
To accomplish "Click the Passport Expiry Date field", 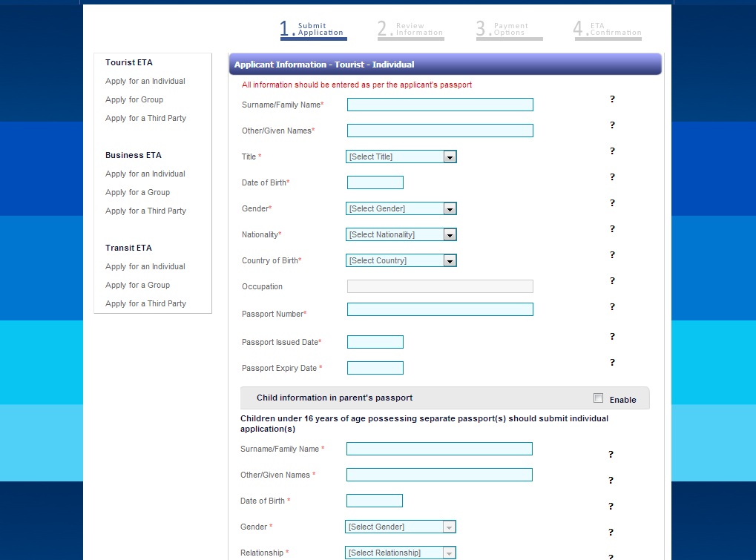I will 375,368.
